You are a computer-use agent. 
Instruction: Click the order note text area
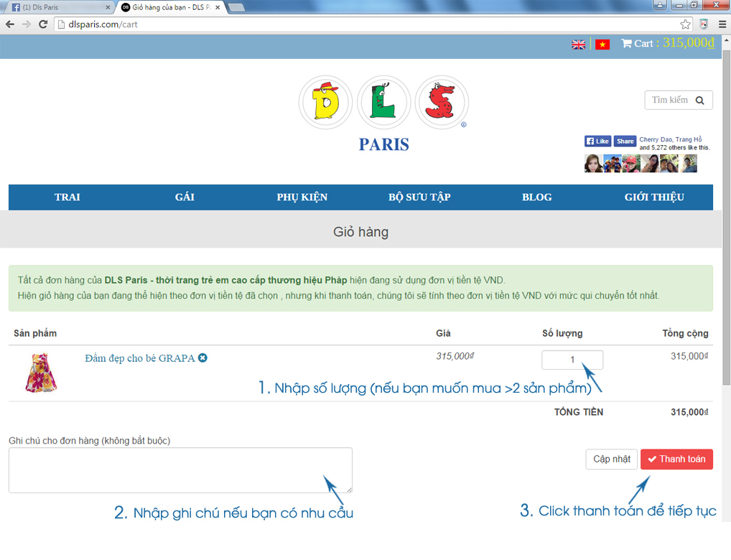point(180,470)
